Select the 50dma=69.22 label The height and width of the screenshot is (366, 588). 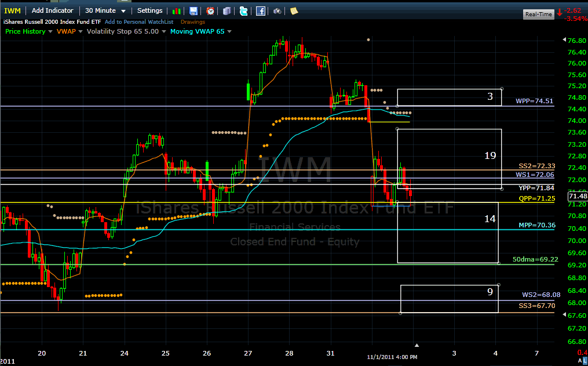click(535, 259)
